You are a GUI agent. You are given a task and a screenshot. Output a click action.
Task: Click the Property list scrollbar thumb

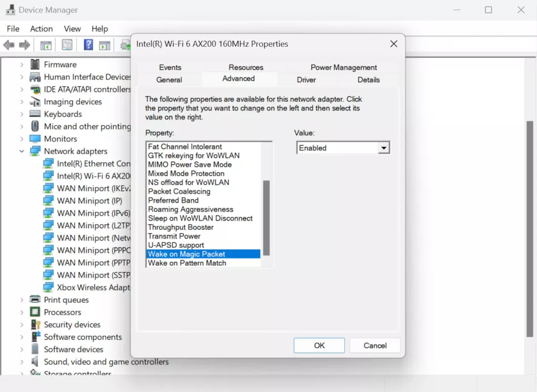click(266, 217)
